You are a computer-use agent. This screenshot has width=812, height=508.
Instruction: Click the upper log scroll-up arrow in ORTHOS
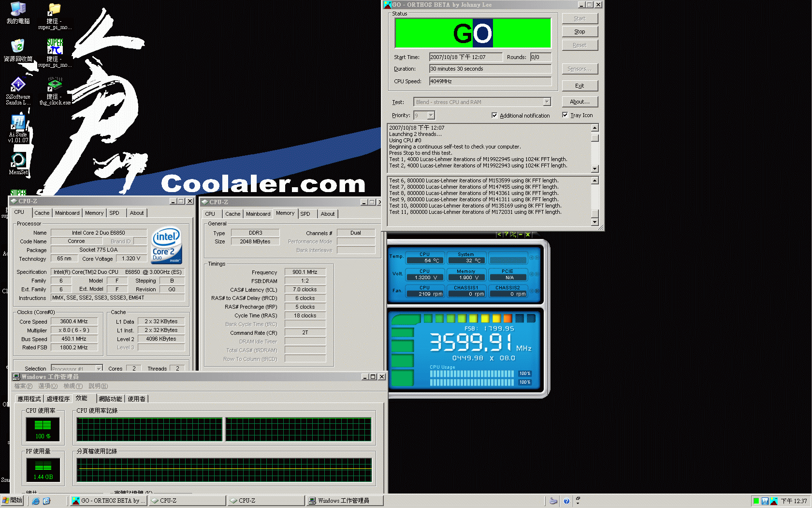click(x=595, y=128)
